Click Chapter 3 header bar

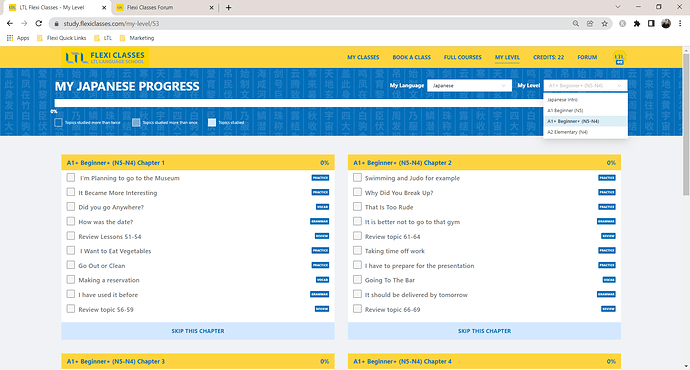click(x=198, y=361)
